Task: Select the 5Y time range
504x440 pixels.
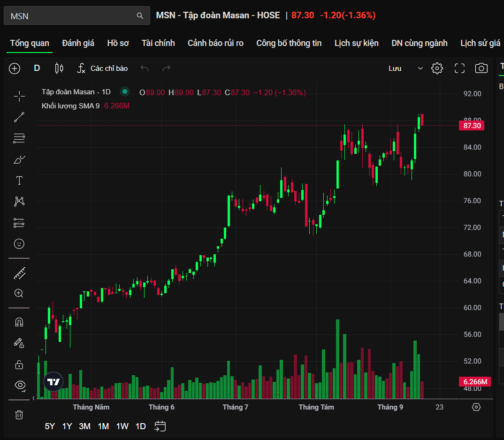Action: (x=50, y=426)
